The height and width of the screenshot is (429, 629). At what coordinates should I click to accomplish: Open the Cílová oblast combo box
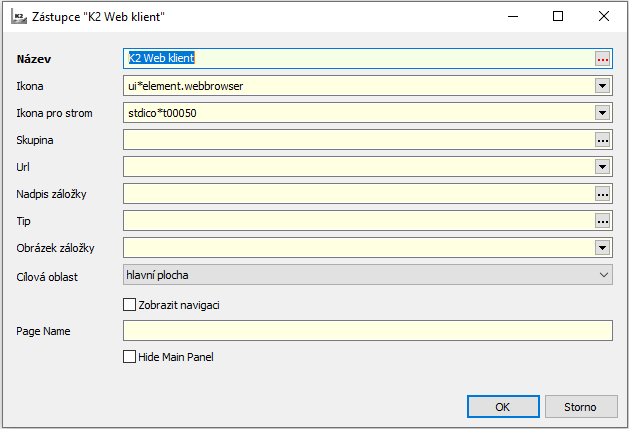pyautogui.click(x=367, y=275)
